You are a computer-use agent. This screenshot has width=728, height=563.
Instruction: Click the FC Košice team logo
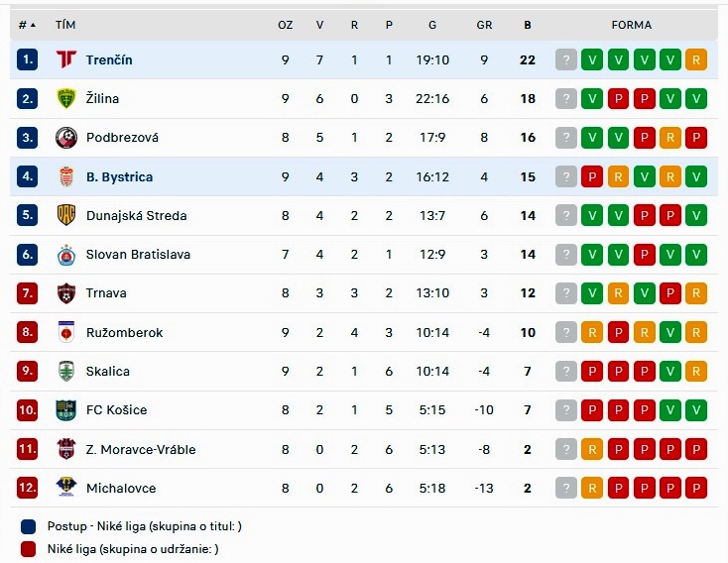(65, 409)
